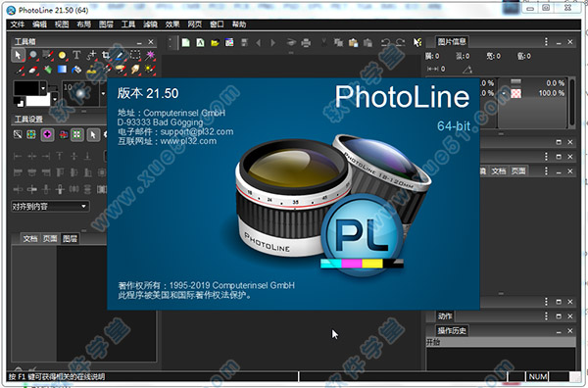Toggle the green-dotted handles option in tool settings
This screenshot has height=388, width=588.
[77, 134]
